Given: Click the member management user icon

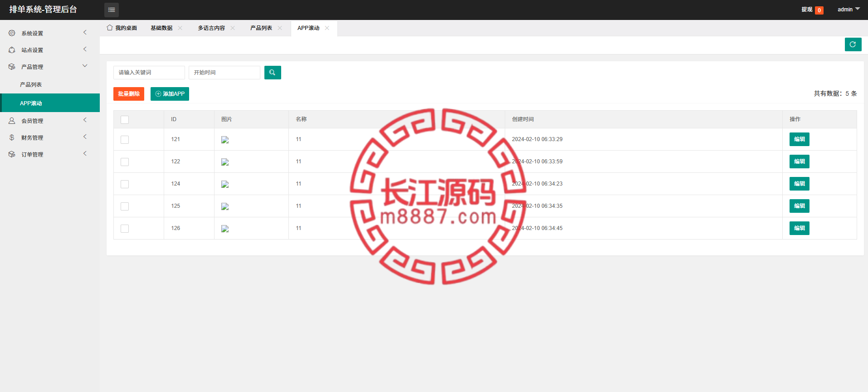Looking at the screenshot, I should [12, 121].
